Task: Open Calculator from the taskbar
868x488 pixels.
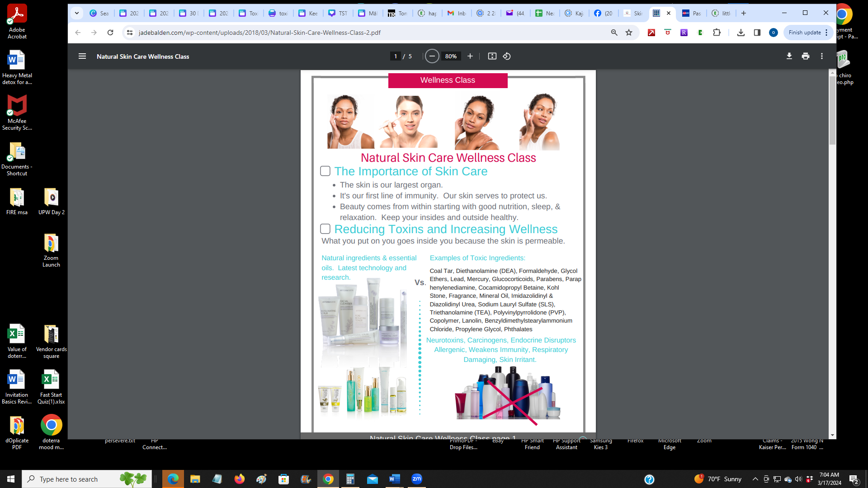Action: 350,479
